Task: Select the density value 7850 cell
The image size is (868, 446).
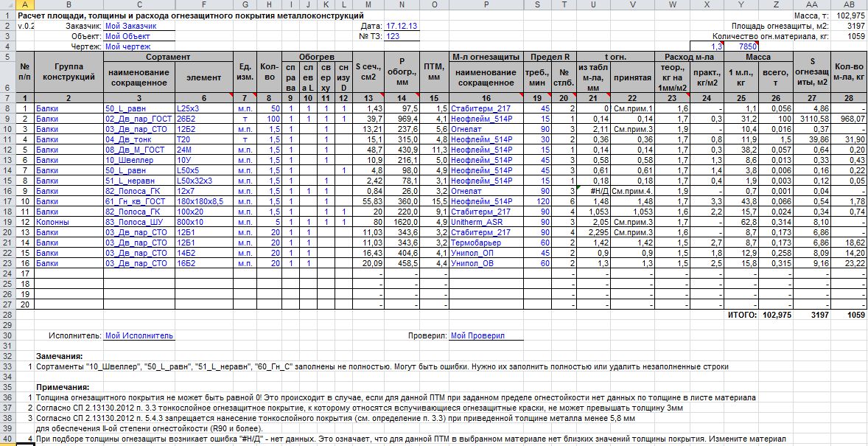Action: [749, 46]
